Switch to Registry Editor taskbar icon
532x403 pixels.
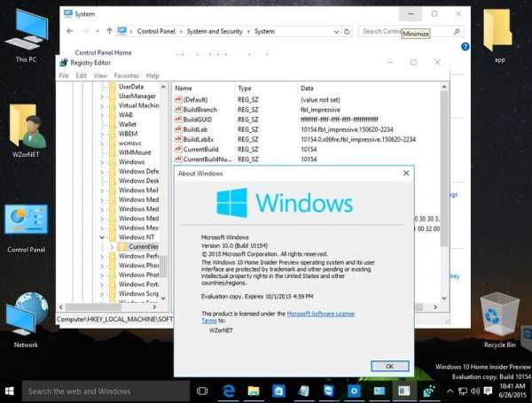pos(429,391)
